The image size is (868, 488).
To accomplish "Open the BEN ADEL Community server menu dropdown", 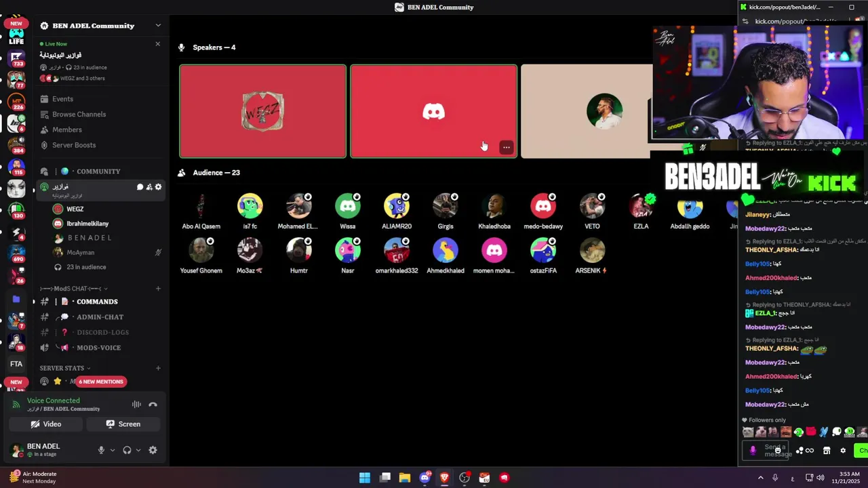I will pyautogui.click(x=158, y=26).
